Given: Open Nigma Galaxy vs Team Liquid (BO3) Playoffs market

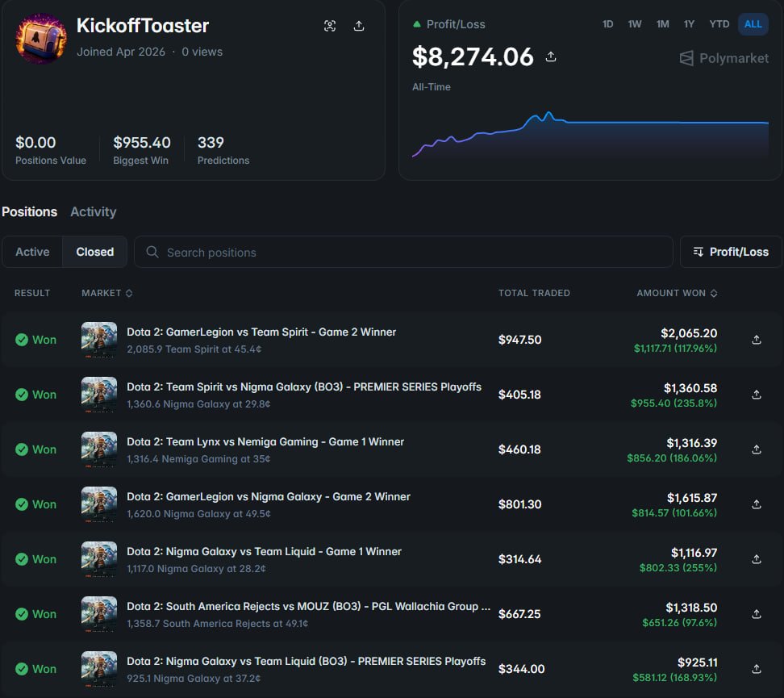Looking at the screenshot, I should pos(306,661).
